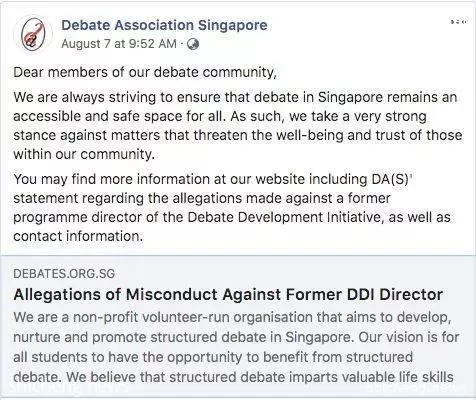Click line starting We are always striving
This screenshot has width=476, height=400.
(235, 98)
